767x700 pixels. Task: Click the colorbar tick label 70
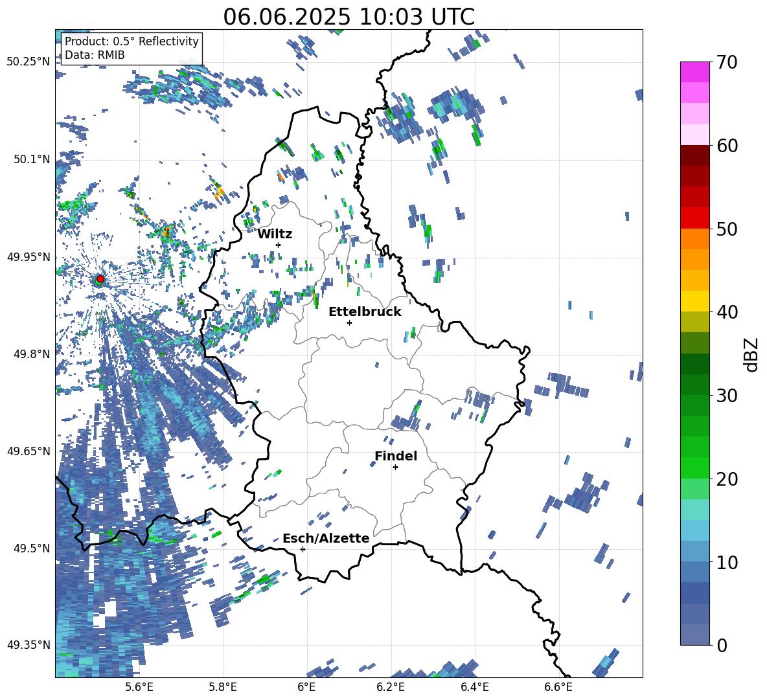tap(727, 63)
